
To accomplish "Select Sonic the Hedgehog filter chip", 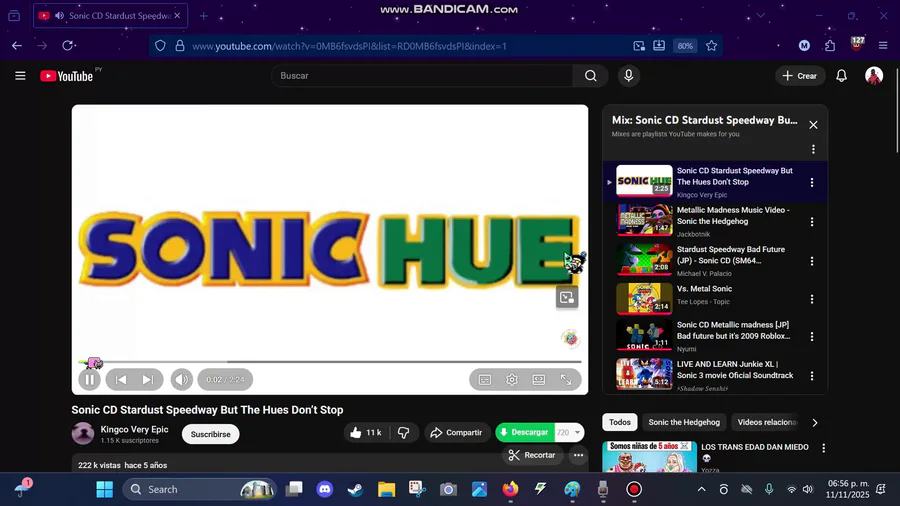I will click(684, 422).
